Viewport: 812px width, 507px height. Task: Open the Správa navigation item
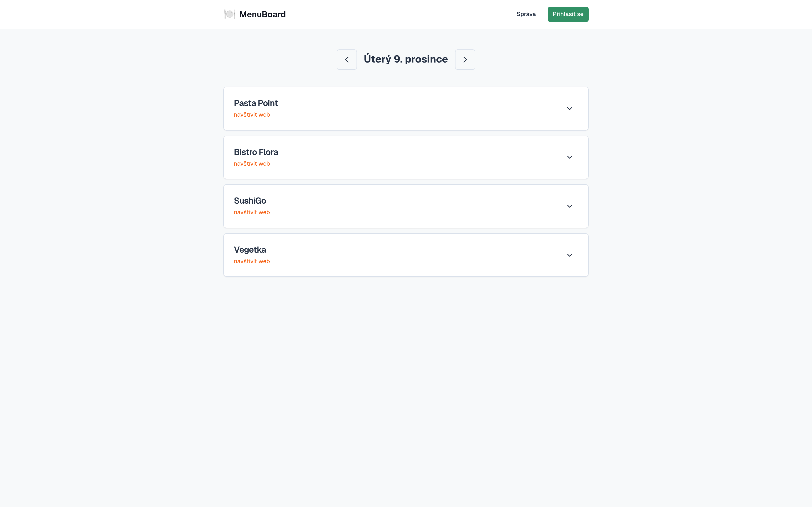pyautogui.click(x=526, y=14)
